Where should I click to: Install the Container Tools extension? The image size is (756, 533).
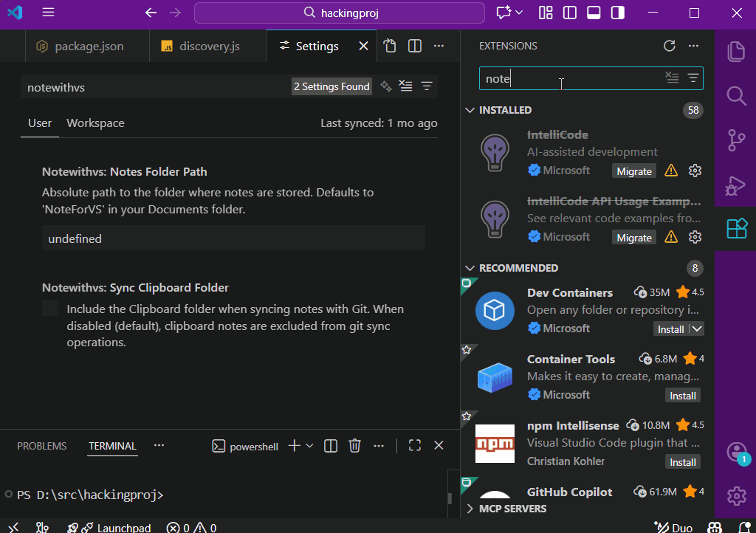(x=683, y=396)
